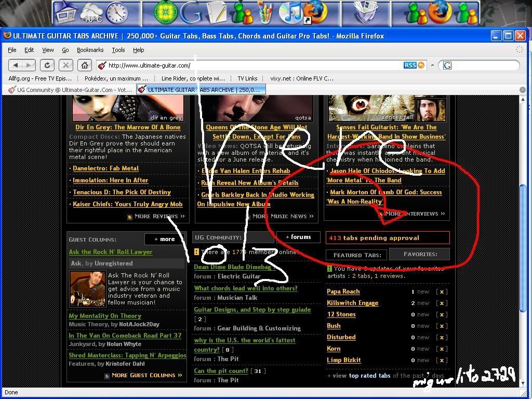Remove Korn from favorites with its x
532x399 pixels.
click(442, 349)
